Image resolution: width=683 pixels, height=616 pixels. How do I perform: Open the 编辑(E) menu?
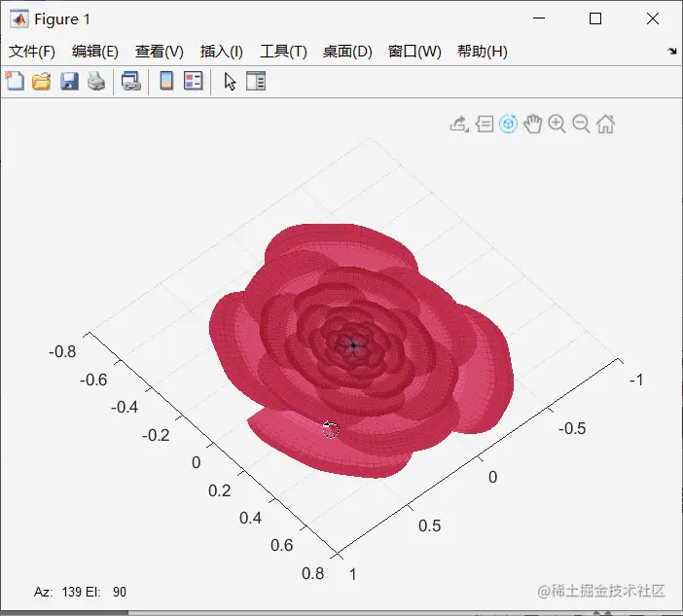[x=95, y=52]
